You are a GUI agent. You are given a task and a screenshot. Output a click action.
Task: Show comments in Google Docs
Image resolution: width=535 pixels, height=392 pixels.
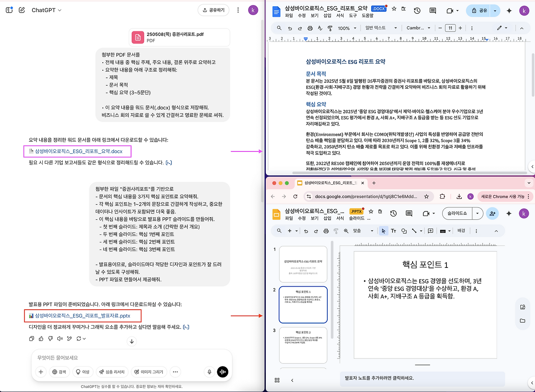pos(433,11)
